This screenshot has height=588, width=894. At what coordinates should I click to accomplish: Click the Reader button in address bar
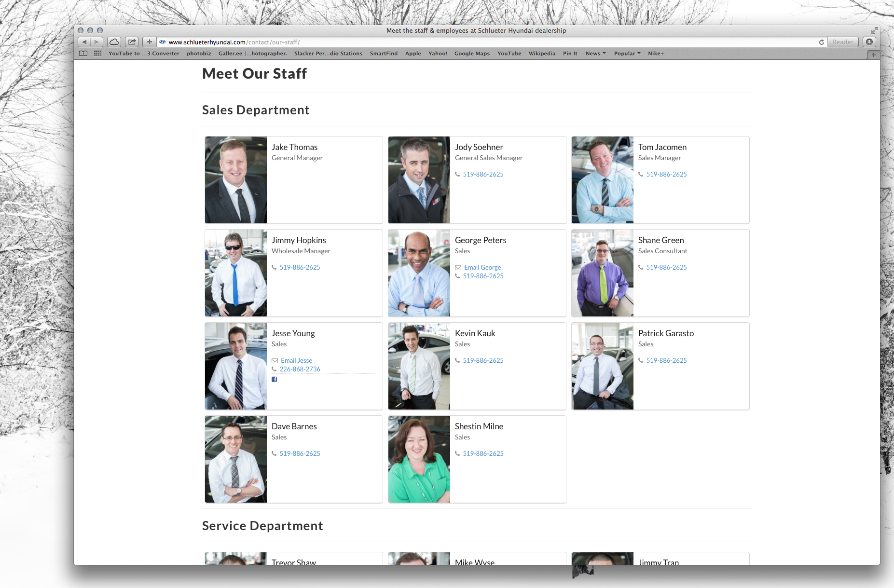point(842,42)
